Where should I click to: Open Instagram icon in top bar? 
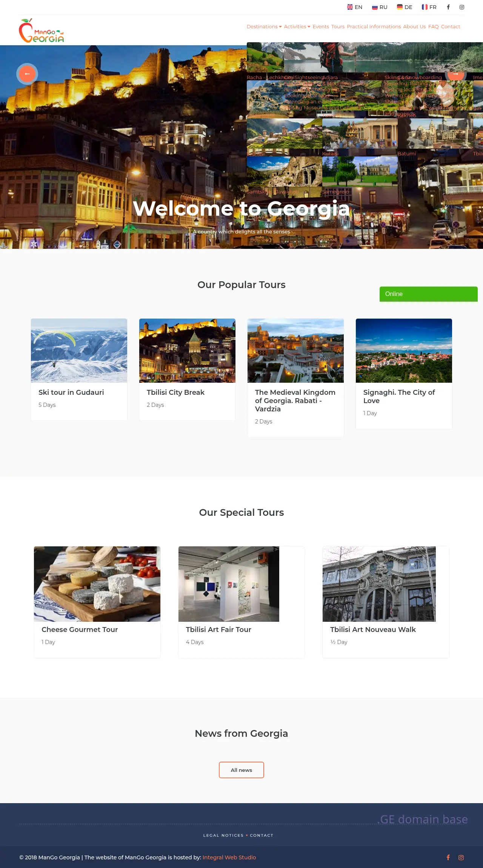[462, 7]
